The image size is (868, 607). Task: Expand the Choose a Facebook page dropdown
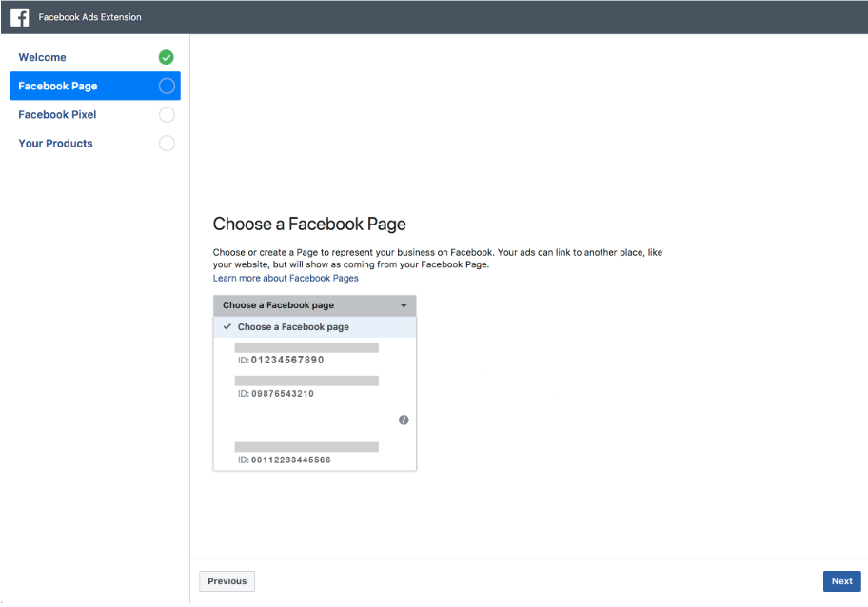tap(314, 305)
